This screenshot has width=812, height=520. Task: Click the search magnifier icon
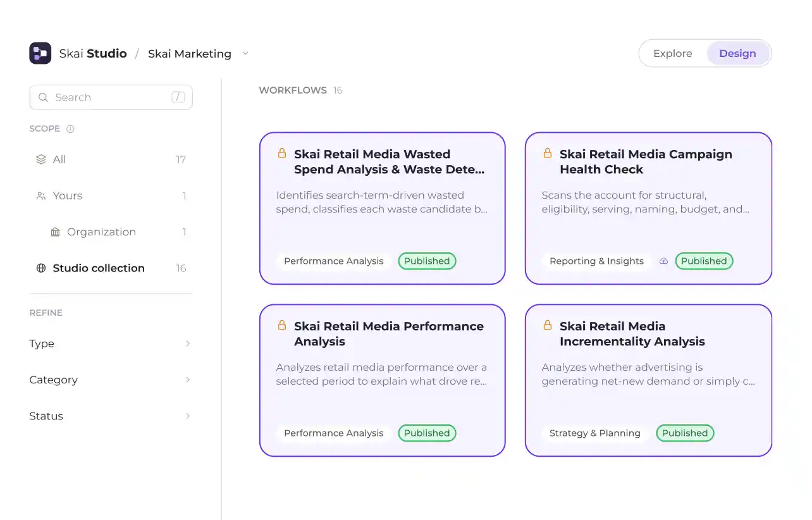[x=44, y=97]
